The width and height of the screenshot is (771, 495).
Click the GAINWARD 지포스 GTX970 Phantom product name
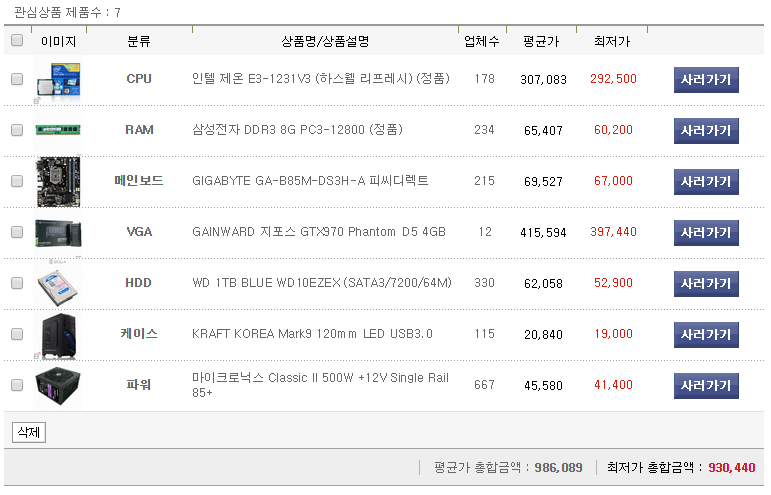pos(318,232)
